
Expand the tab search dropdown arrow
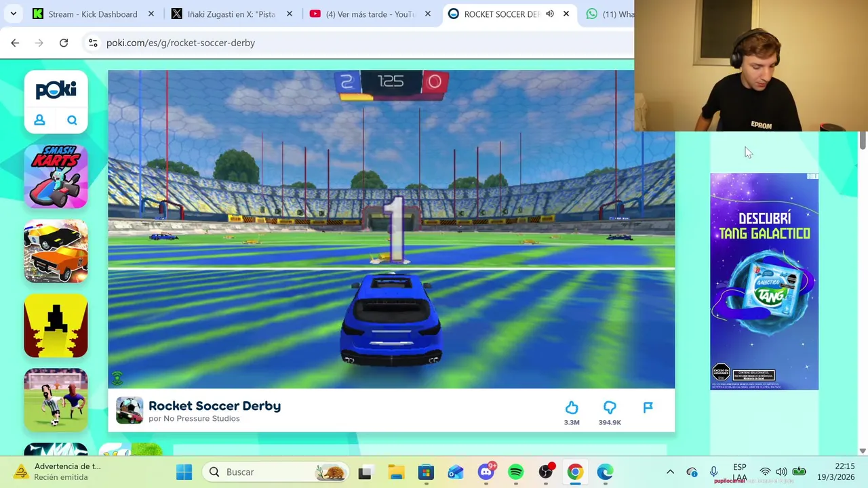click(13, 14)
